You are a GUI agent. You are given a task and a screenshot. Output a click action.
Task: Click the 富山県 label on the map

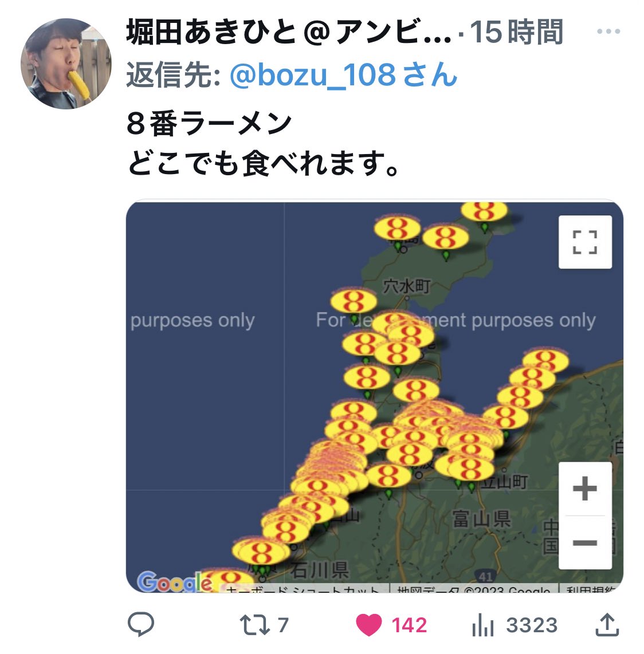[482, 519]
